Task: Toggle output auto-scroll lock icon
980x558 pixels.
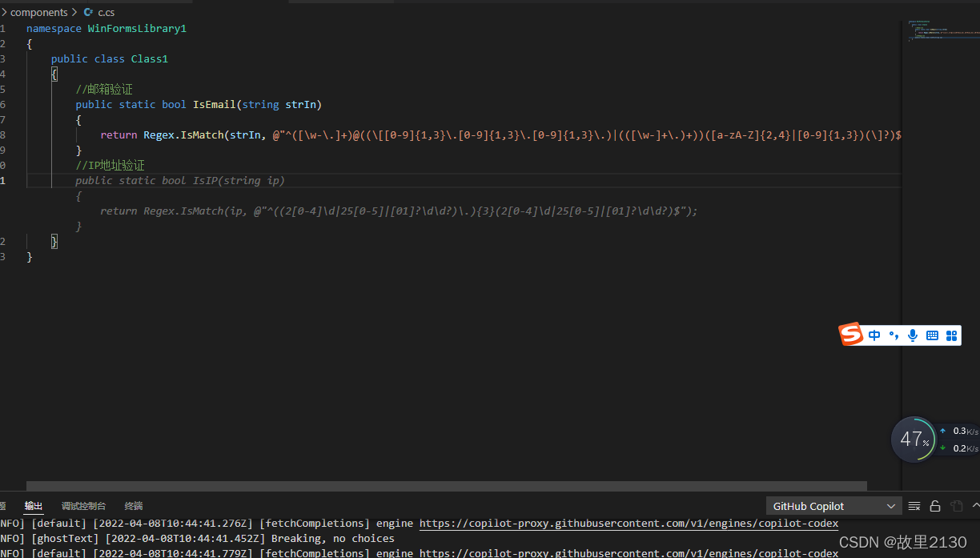Action: pyautogui.click(x=935, y=506)
